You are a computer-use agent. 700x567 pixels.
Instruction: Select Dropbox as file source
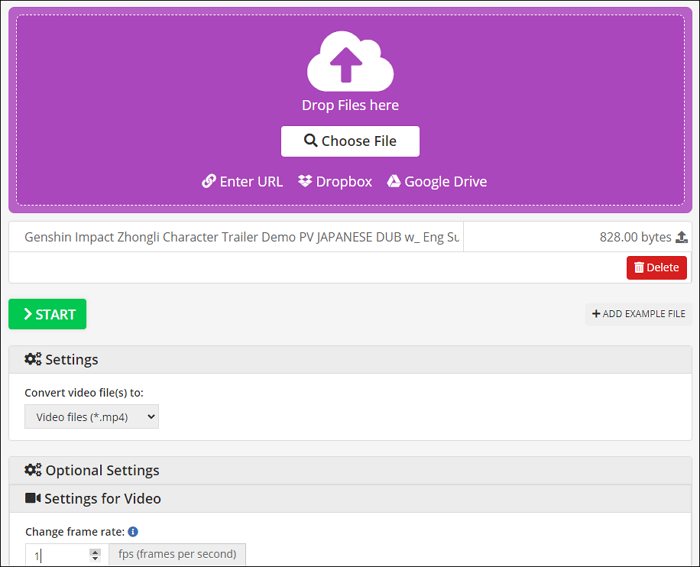point(335,181)
